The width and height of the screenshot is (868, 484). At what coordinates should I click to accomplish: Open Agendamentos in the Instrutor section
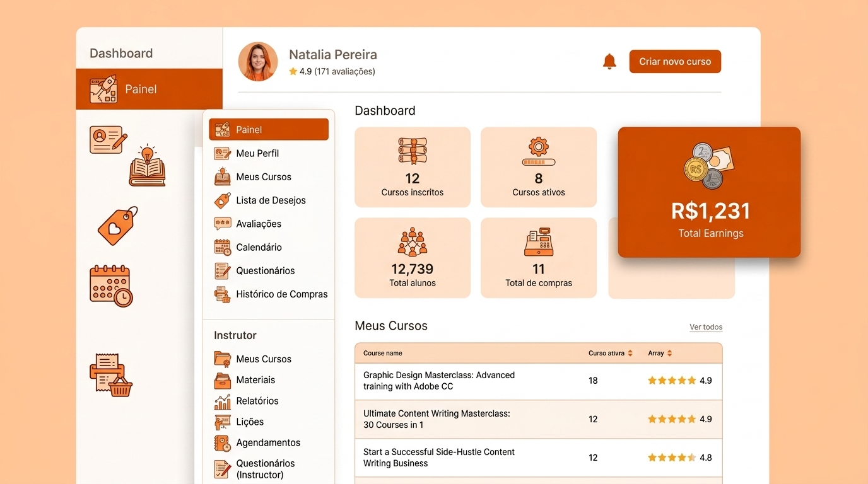tap(267, 442)
